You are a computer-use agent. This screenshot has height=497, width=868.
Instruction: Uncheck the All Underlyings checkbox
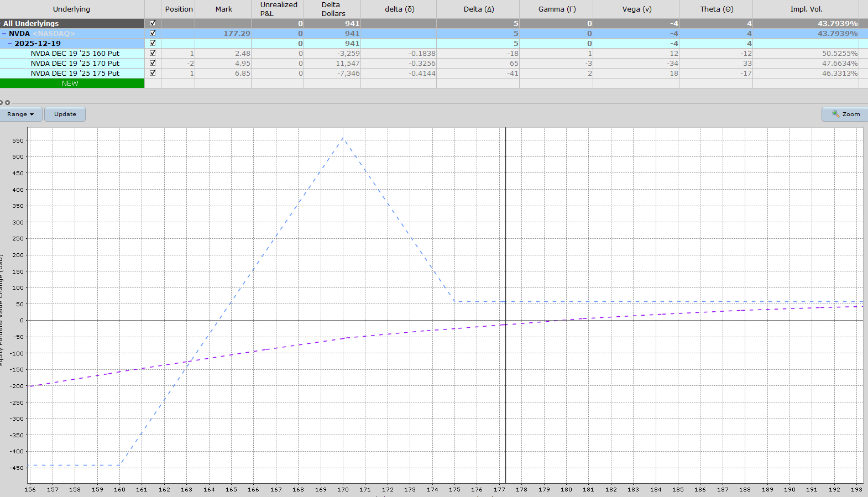153,23
